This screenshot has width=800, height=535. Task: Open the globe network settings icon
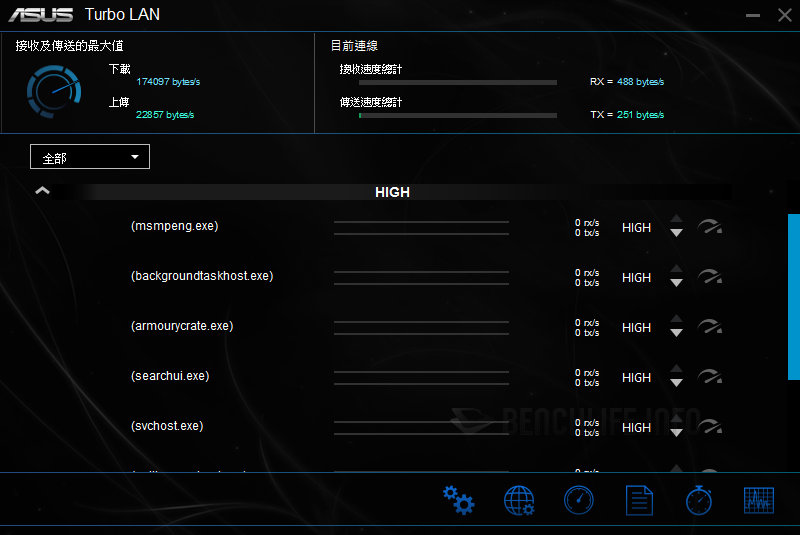519,500
